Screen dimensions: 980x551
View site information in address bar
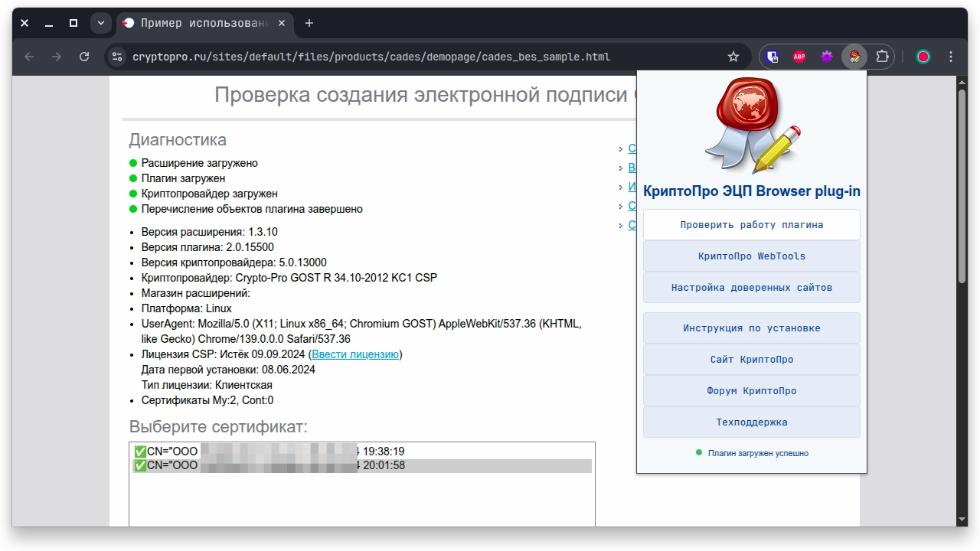point(117,57)
